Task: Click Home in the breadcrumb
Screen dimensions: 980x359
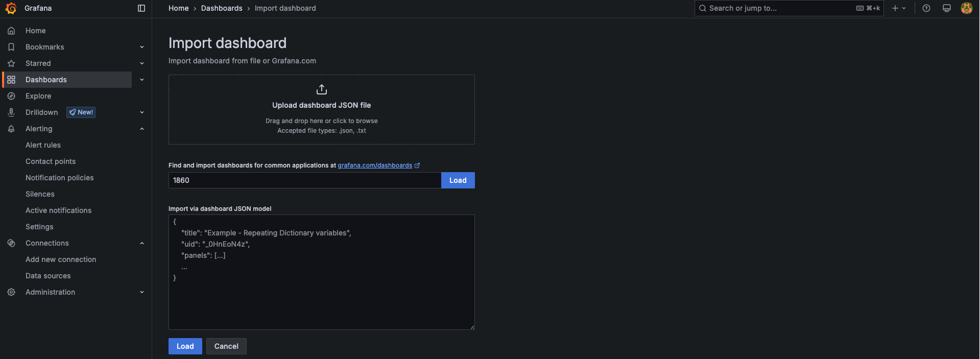Action: point(179,8)
